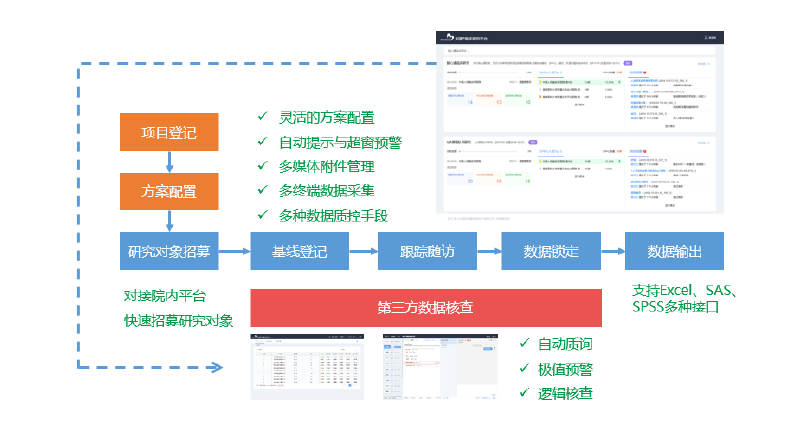809x425 pixels.
Task: Click the arrow between 项目登记 and 方案配置
Action: tap(169, 161)
